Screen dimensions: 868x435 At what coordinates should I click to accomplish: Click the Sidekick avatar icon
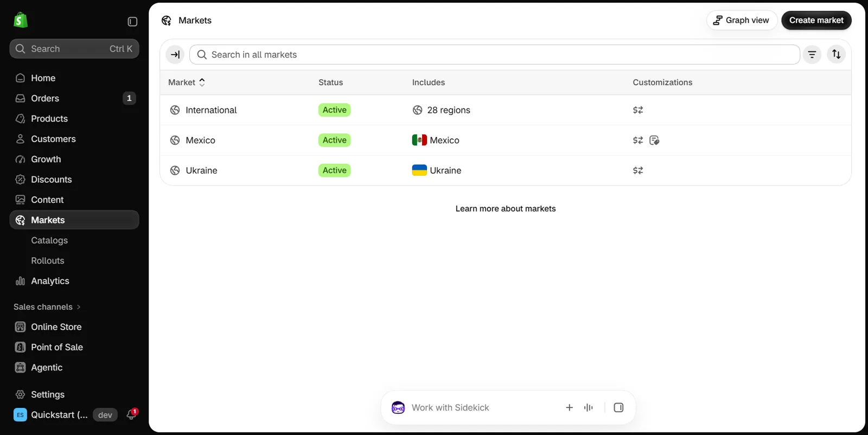pos(398,408)
